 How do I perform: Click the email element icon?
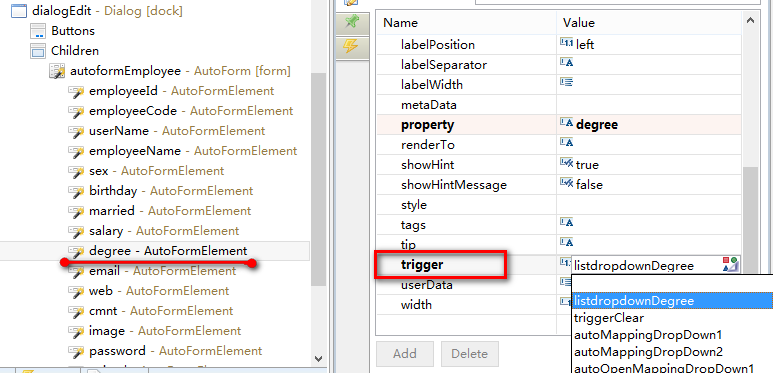(76, 271)
